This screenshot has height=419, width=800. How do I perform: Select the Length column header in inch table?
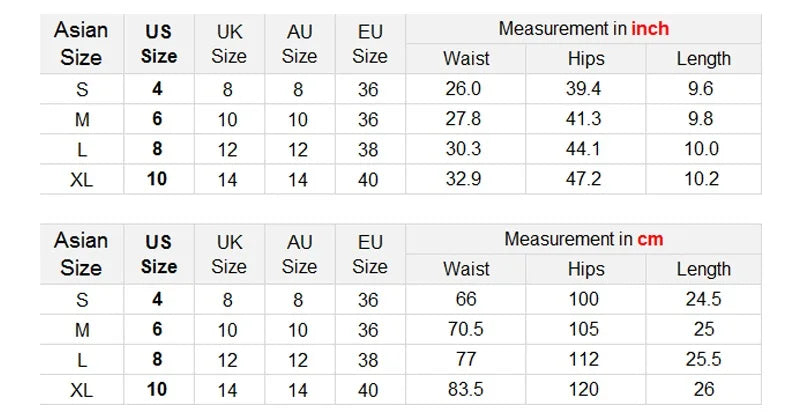click(704, 59)
